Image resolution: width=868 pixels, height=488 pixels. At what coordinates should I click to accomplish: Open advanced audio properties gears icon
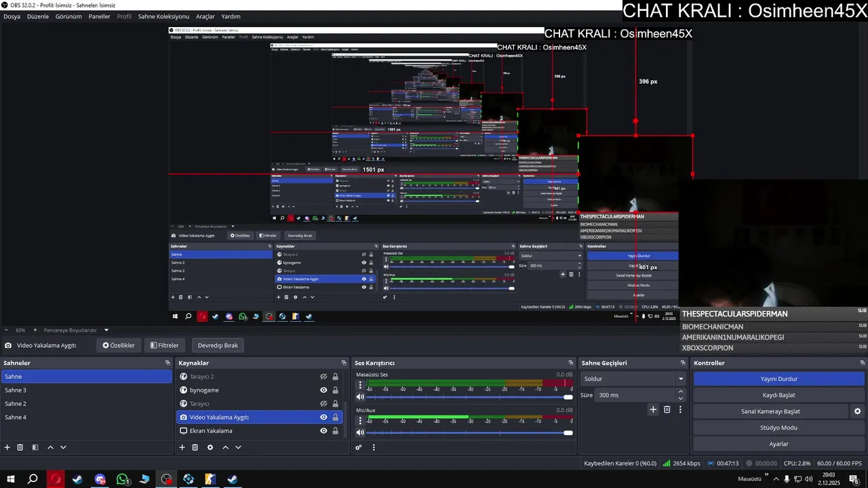click(x=359, y=447)
